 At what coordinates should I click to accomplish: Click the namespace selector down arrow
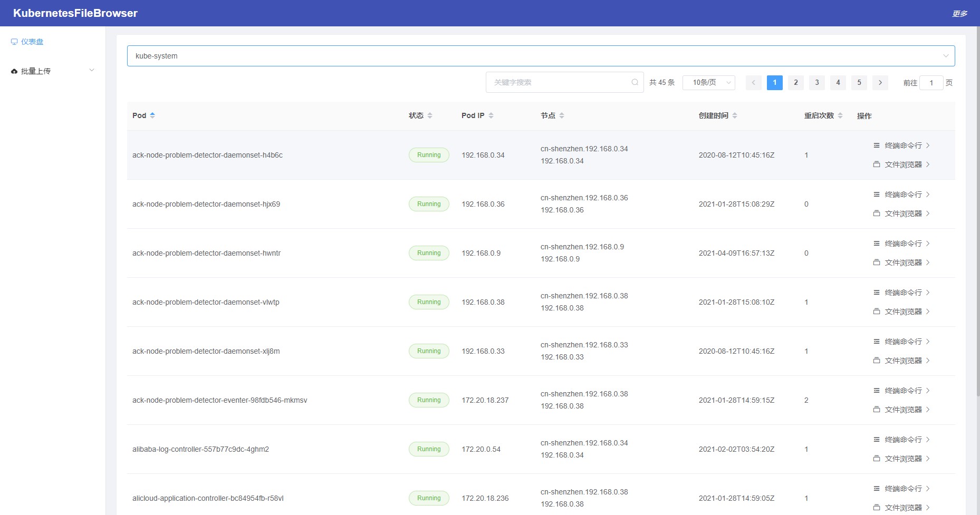point(946,56)
